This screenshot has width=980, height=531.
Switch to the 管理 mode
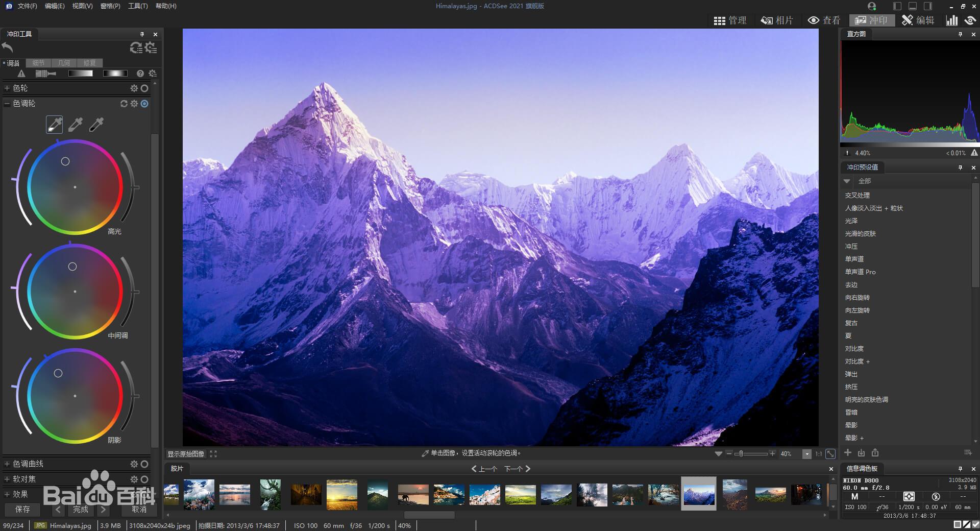click(x=730, y=20)
